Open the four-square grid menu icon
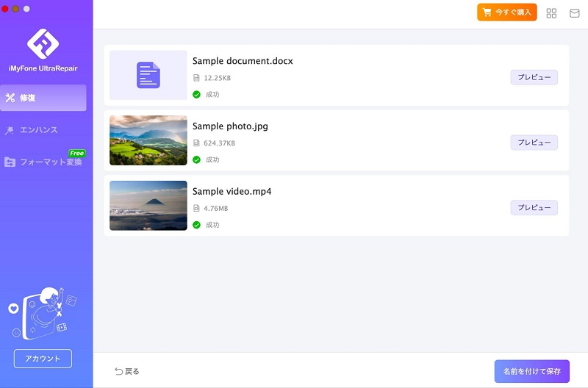Screen dimensions: 588x388 point(551,13)
